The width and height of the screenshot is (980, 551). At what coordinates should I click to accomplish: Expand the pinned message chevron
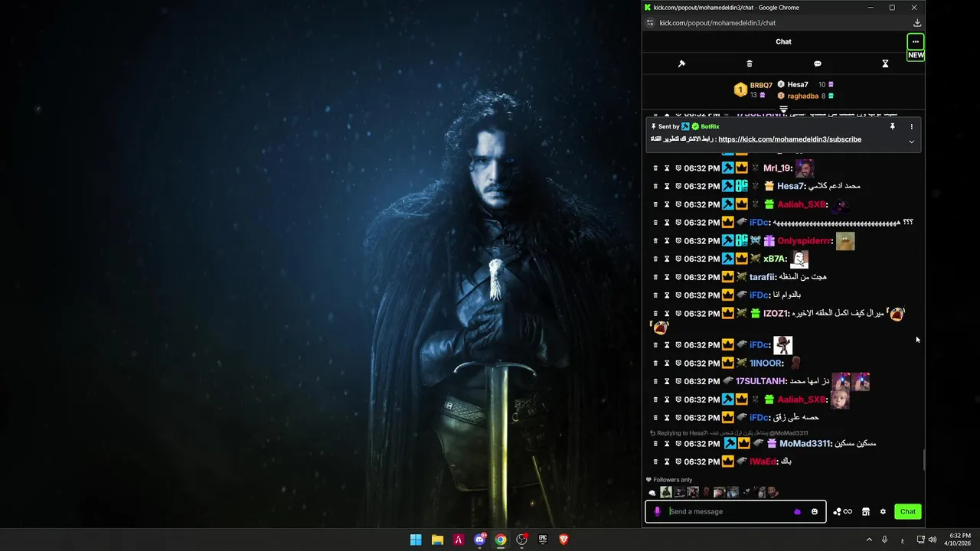[911, 142]
